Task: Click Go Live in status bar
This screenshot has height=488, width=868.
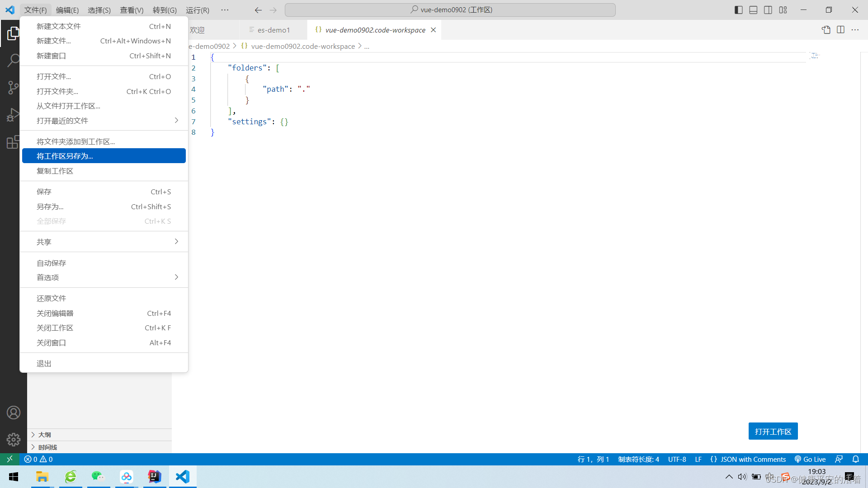Action: coord(810,459)
